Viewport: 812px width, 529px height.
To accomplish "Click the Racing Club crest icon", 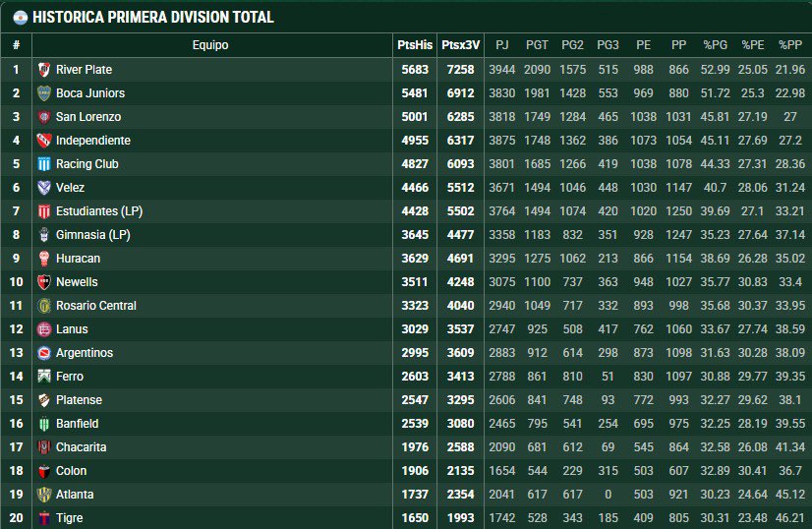I will click(x=44, y=164).
